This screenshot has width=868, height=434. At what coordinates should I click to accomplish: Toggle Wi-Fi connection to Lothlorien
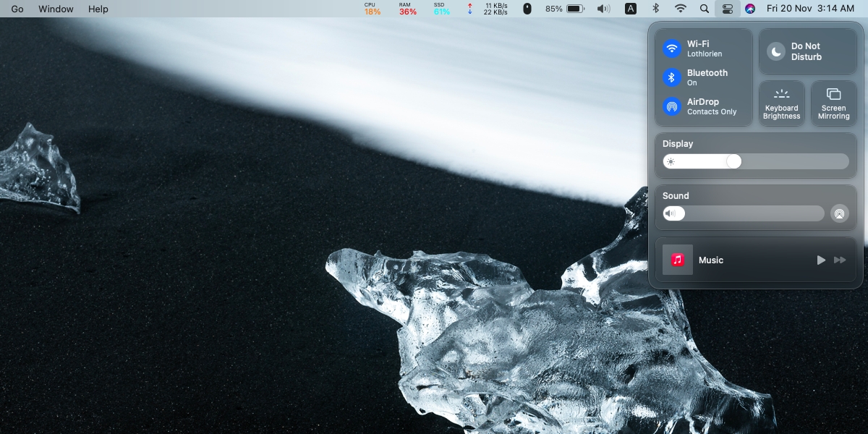point(671,48)
